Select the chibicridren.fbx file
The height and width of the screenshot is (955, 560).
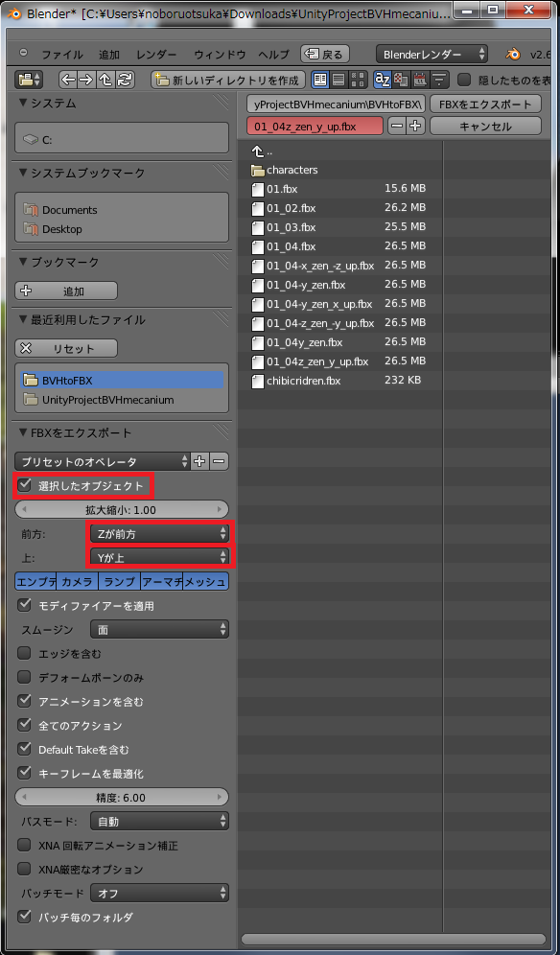[x=303, y=381]
